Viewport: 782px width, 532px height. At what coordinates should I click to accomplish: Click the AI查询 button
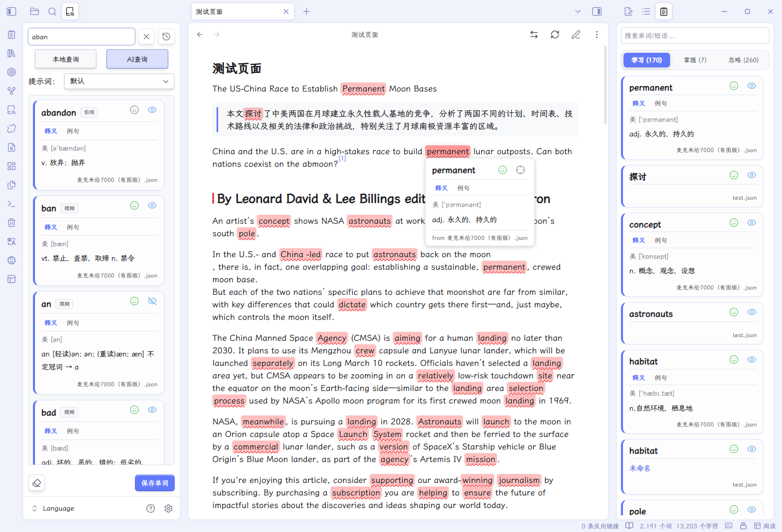(137, 59)
